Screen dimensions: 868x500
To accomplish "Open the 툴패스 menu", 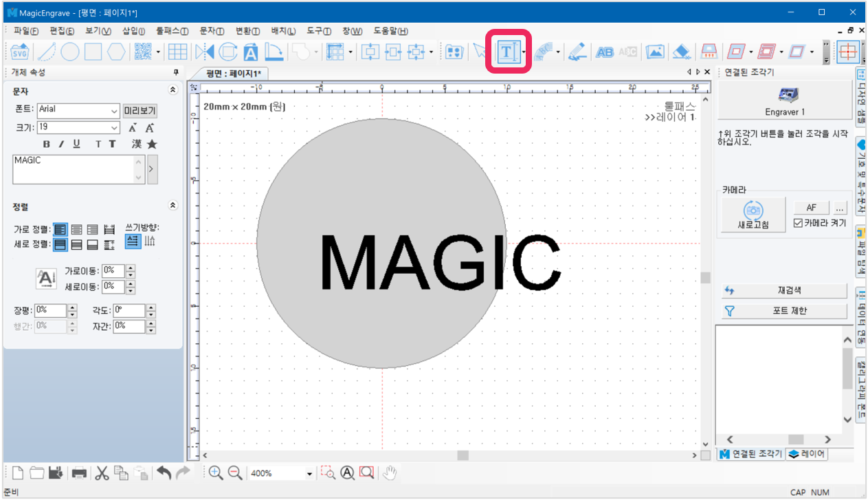I will (172, 31).
